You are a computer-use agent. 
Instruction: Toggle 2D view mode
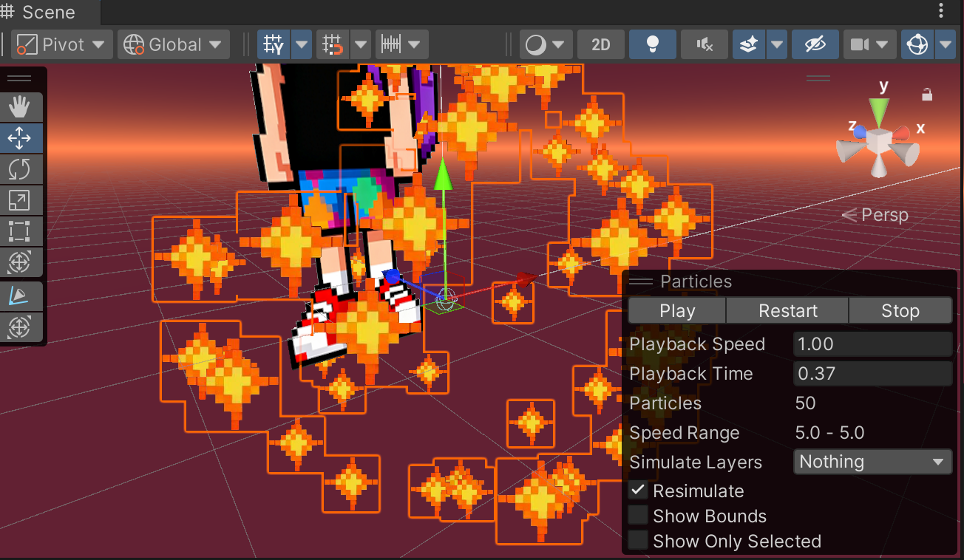[601, 45]
